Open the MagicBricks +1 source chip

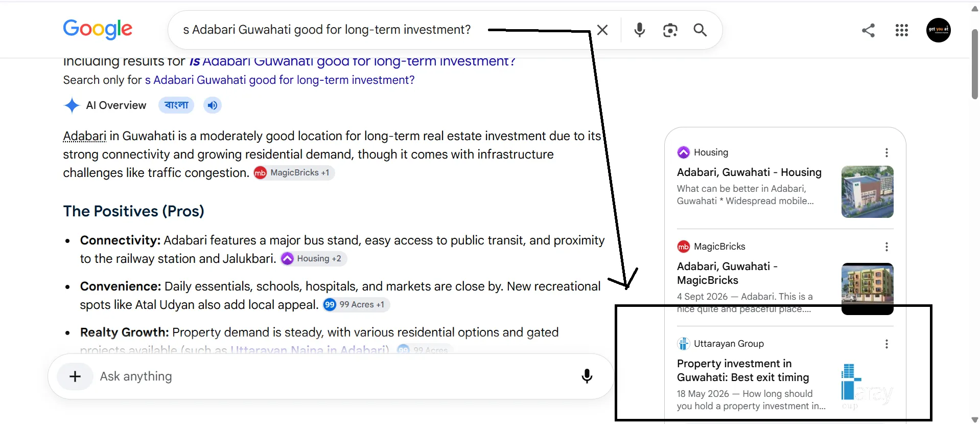click(294, 173)
